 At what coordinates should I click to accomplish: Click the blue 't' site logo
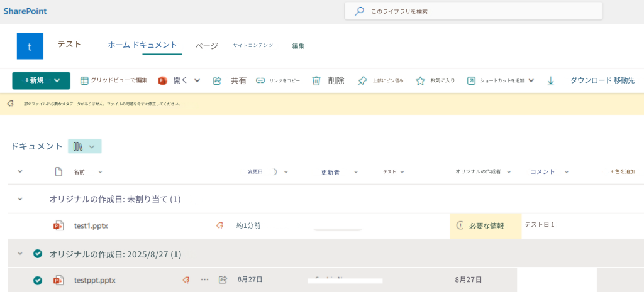[30, 46]
